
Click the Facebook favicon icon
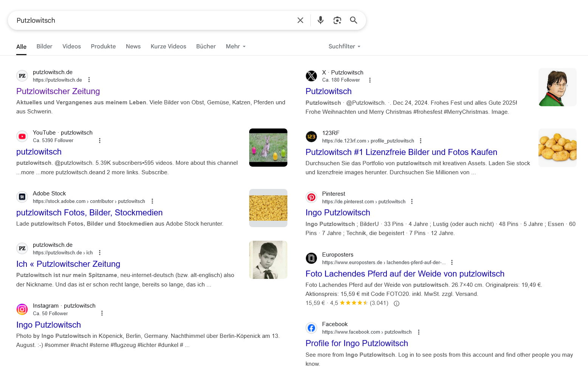click(311, 328)
